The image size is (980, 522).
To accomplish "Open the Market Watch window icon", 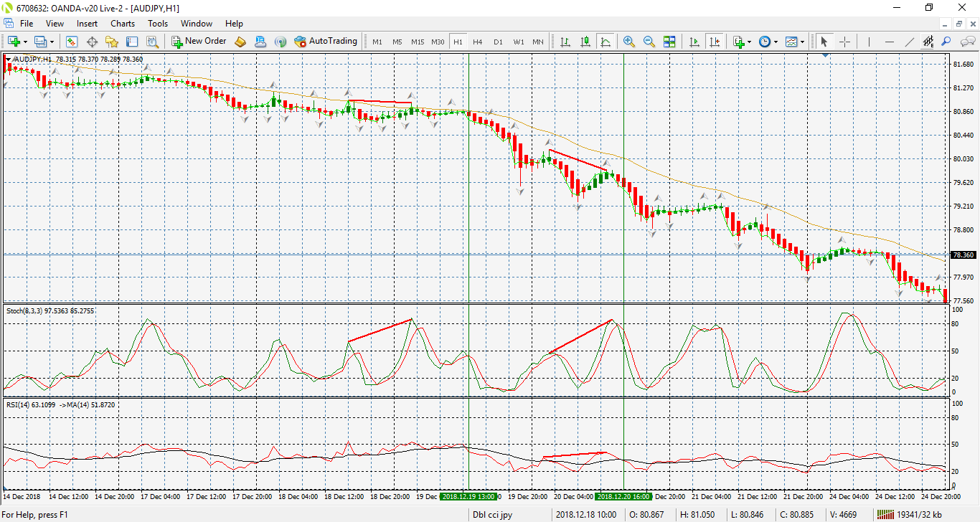I will 72,42.
